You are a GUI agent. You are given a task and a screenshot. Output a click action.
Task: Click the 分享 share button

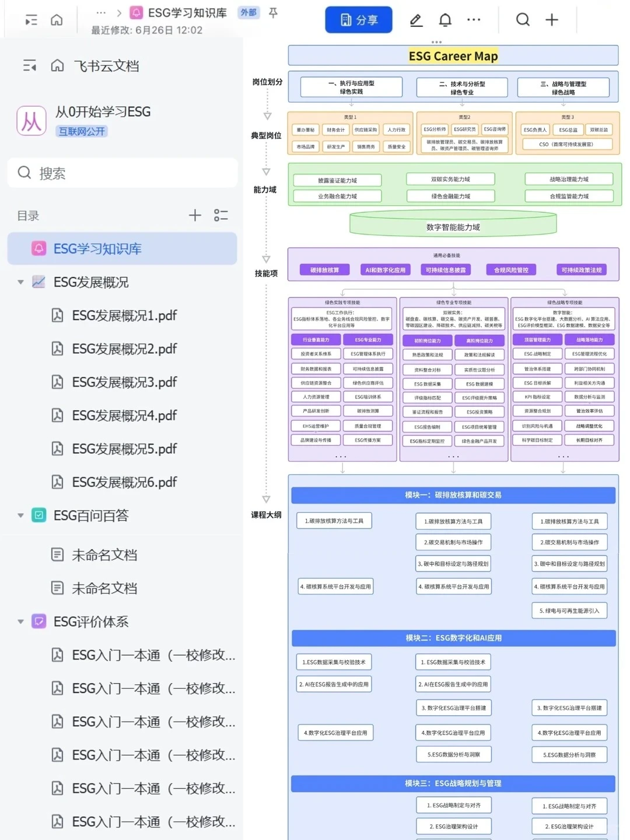tap(358, 19)
